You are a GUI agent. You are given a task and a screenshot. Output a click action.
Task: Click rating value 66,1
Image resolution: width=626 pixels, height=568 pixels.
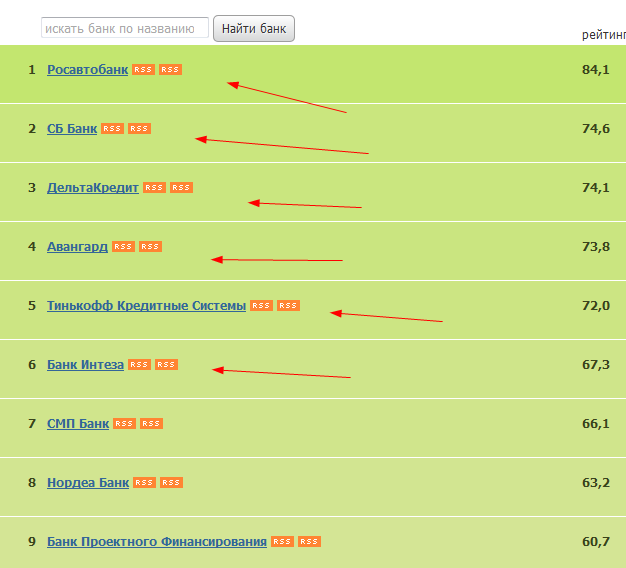(596, 424)
